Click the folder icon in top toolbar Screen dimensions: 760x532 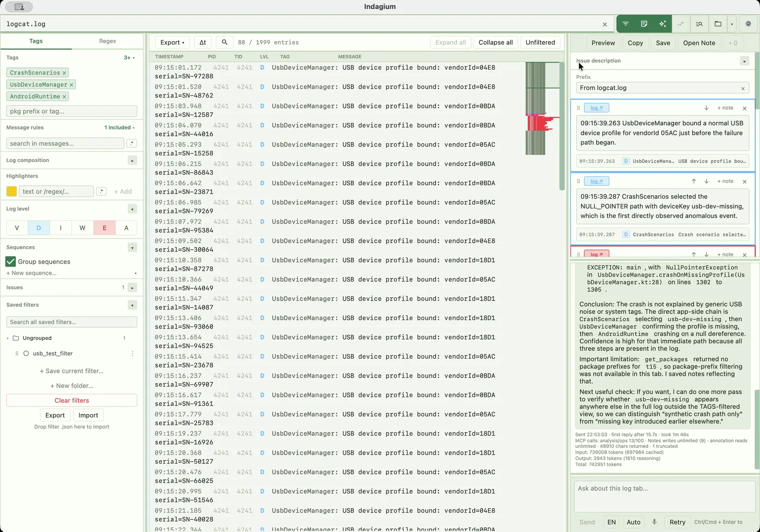(718, 24)
